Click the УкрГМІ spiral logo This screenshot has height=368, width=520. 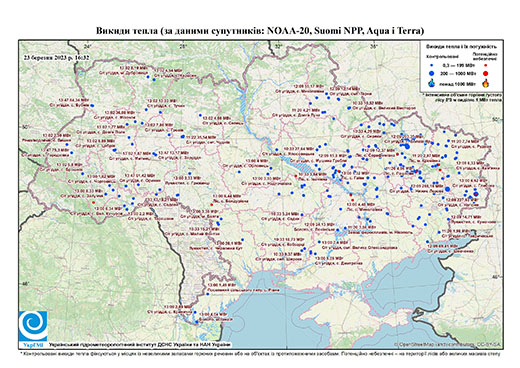[33, 326]
